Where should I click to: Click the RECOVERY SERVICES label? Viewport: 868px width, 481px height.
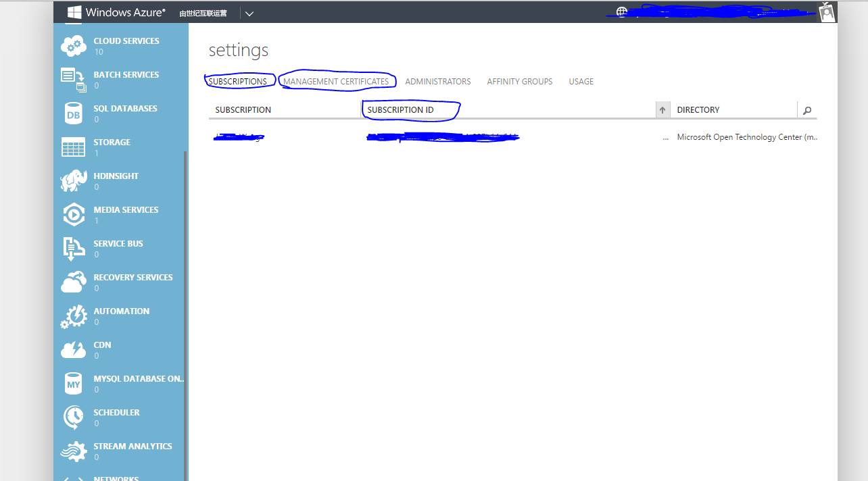(133, 278)
